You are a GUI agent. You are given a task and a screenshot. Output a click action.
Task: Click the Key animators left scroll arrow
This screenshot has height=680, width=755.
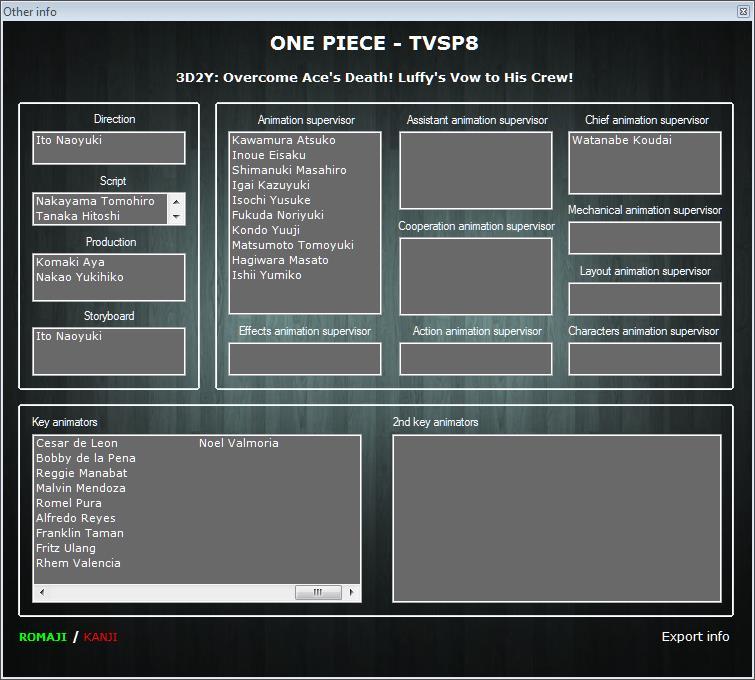pyautogui.click(x=42, y=592)
